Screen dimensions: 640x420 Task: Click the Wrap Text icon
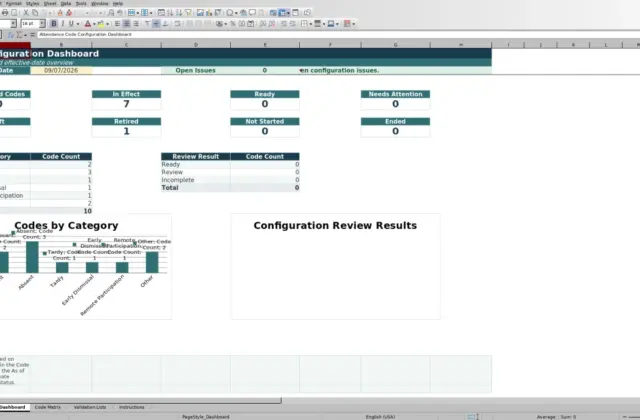coord(177,24)
